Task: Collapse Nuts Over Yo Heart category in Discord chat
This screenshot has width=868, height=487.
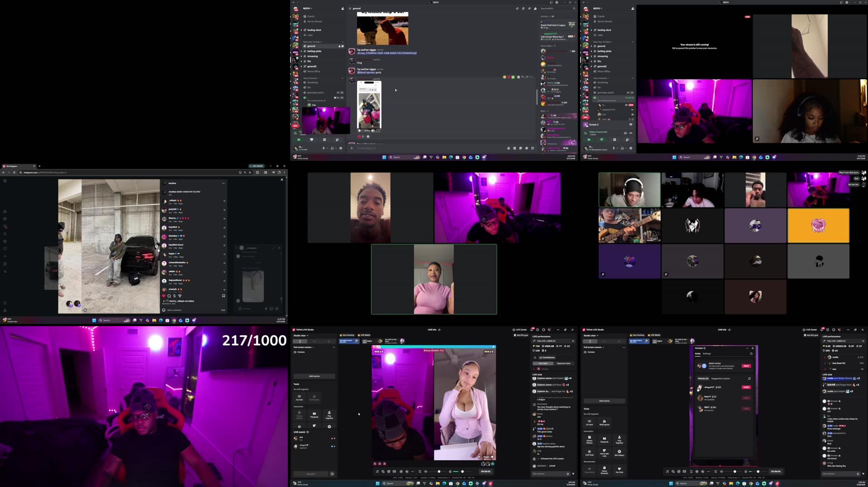Action: 313,42
